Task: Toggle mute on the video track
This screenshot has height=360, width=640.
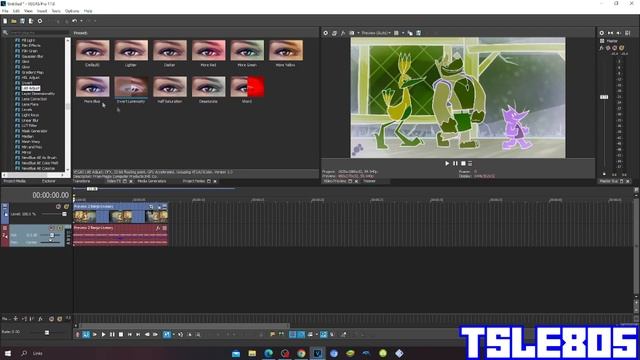Action: [58, 207]
